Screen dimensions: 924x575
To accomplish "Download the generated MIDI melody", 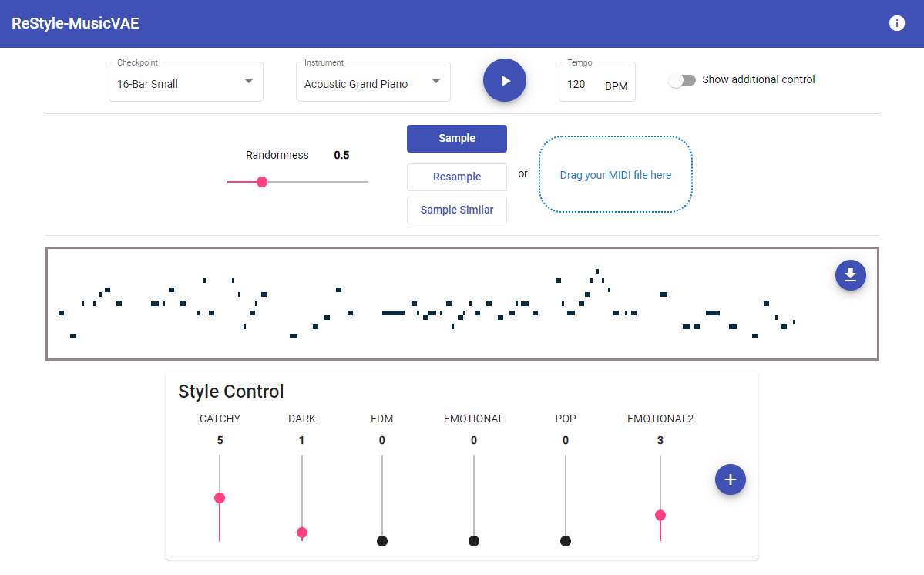I will point(850,275).
